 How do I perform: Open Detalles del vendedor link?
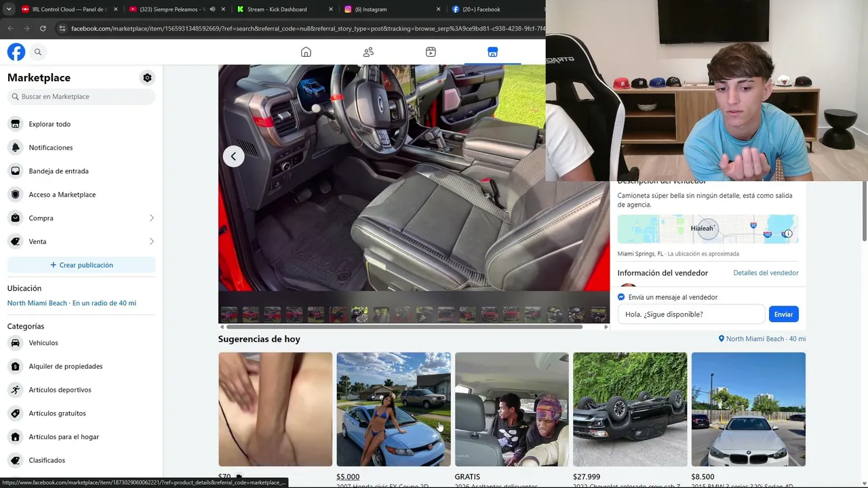(766, 273)
